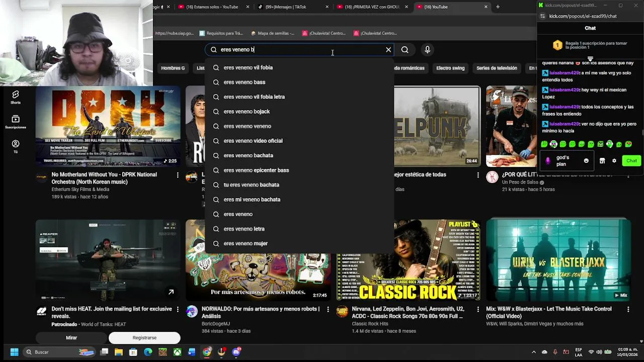Open taskbar clock showing 01:09 a. m.
This screenshot has width=644, height=362.
pos(627,352)
